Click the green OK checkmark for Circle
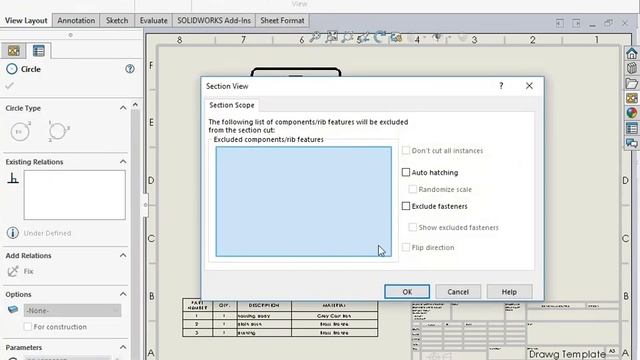This screenshot has height=360, width=640. 9,86
